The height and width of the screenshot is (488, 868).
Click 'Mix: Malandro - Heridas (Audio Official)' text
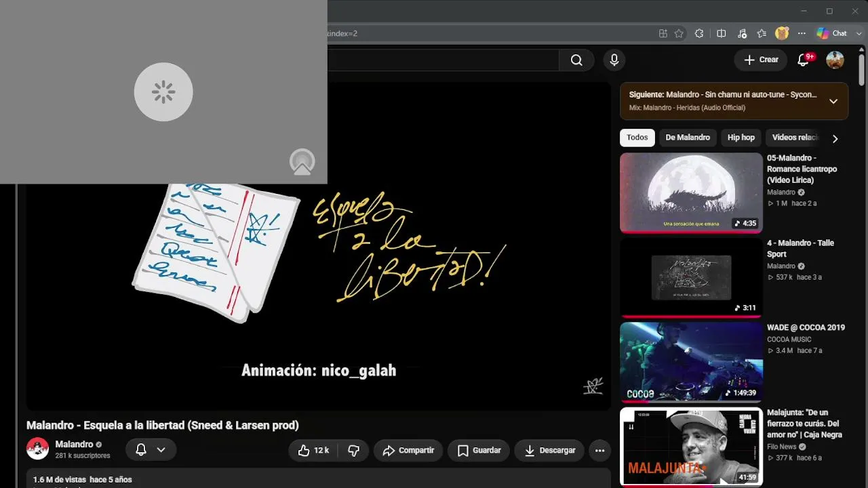click(687, 108)
